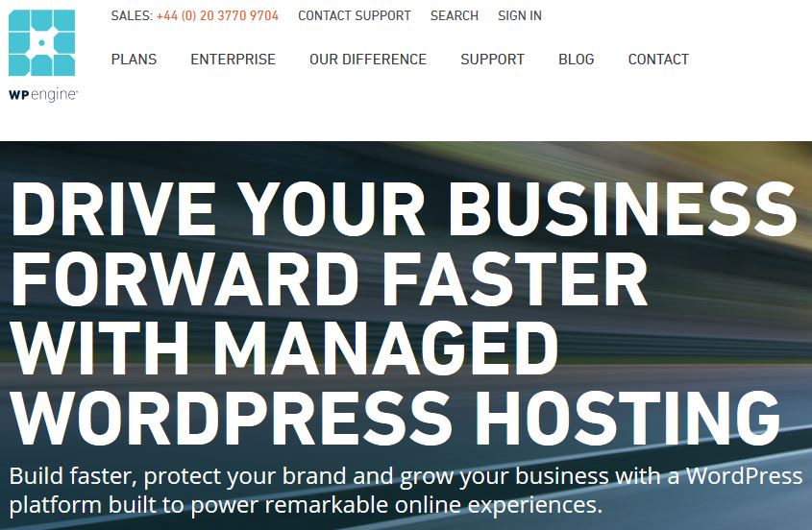Click the WP Engine wordmark below the logo
The image size is (812, 530).
click(43, 95)
